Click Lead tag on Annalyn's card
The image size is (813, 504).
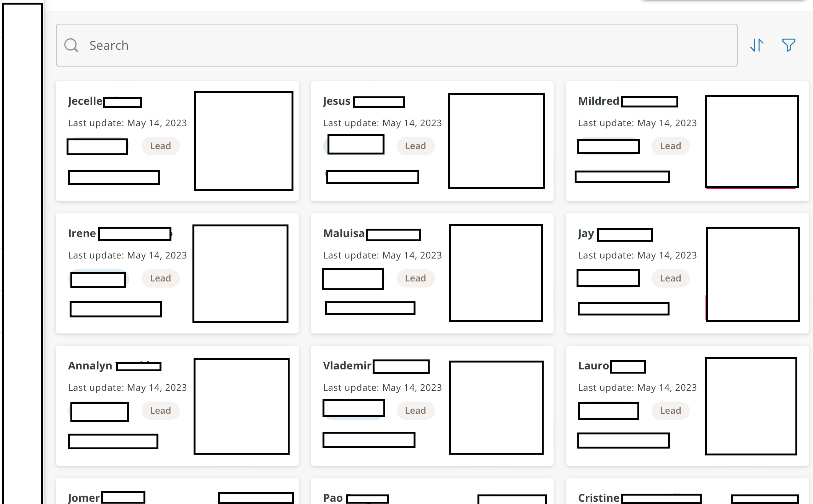[x=160, y=411]
